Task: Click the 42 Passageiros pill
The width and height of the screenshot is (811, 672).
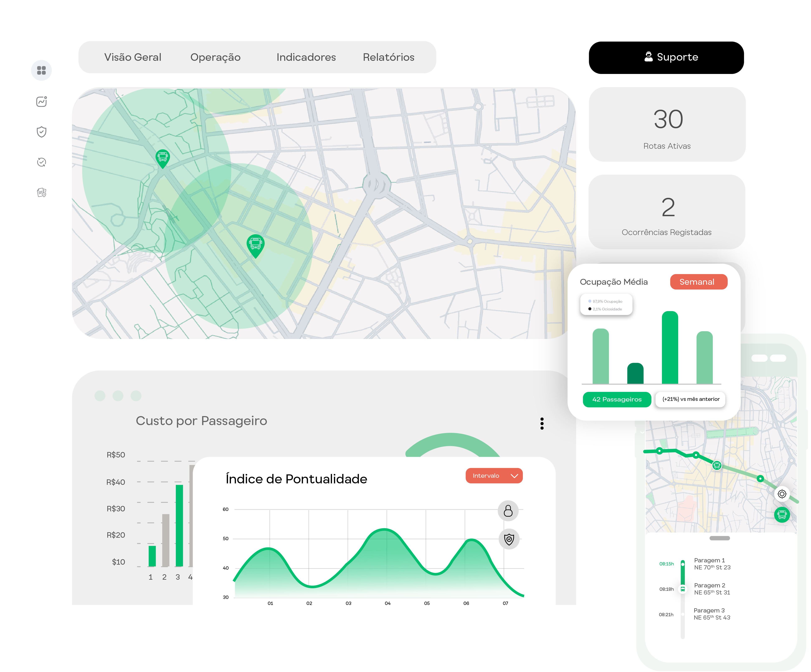Action: click(617, 399)
